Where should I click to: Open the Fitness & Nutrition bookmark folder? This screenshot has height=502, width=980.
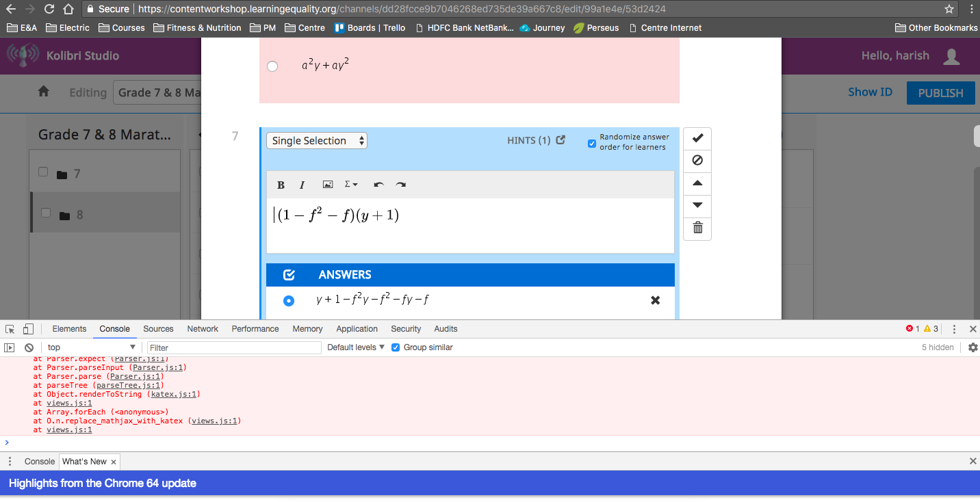click(x=197, y=28)
